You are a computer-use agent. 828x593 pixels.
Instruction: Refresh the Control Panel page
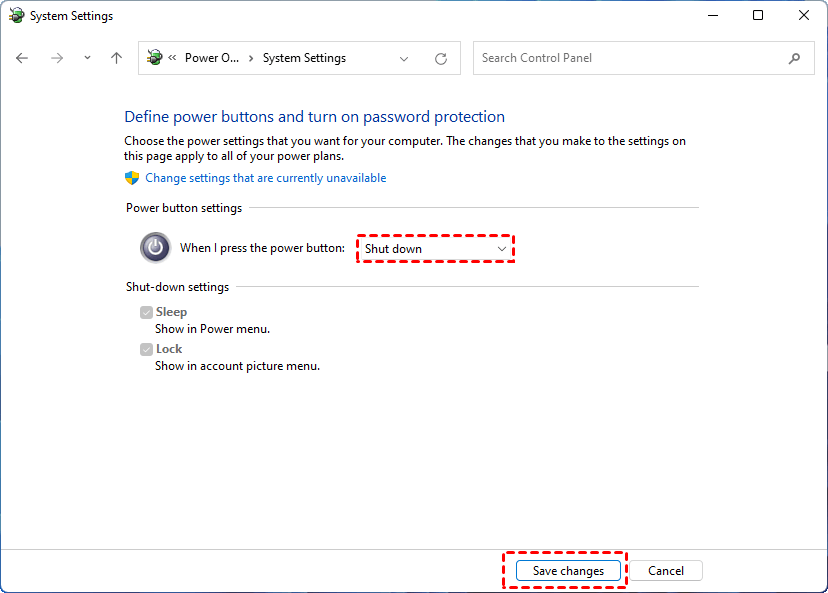[441, 58]
